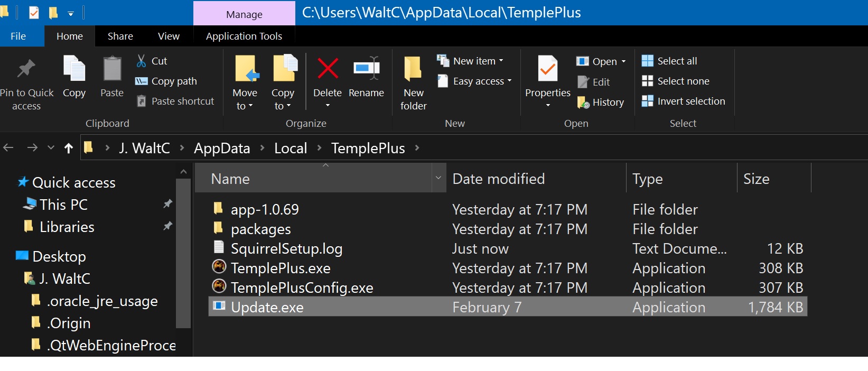The image size is (868, 371).
Task: Click Paste shortcut in ribbon
Action: (x=175, y=101)
